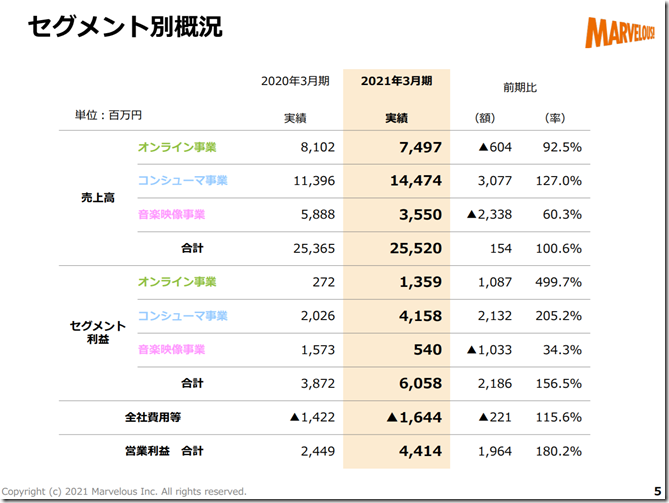
Task: Select the 売上高 row group label
Action: click(x=98, y=198)
